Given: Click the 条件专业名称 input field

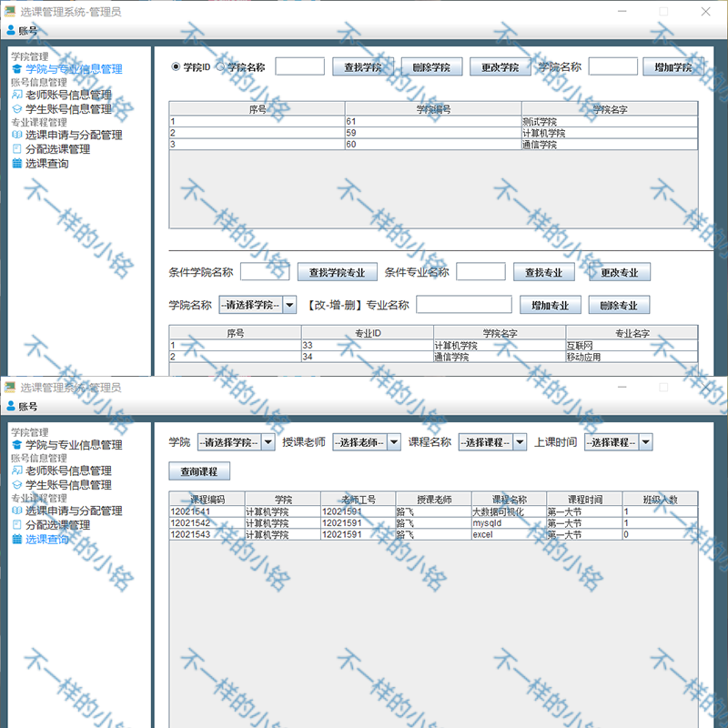Looking at the screenshot, I should 481,271.
